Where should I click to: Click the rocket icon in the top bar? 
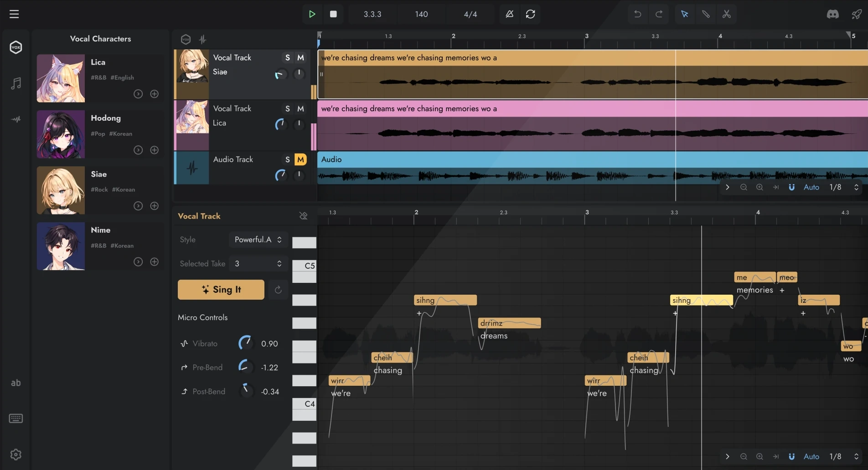857,14
